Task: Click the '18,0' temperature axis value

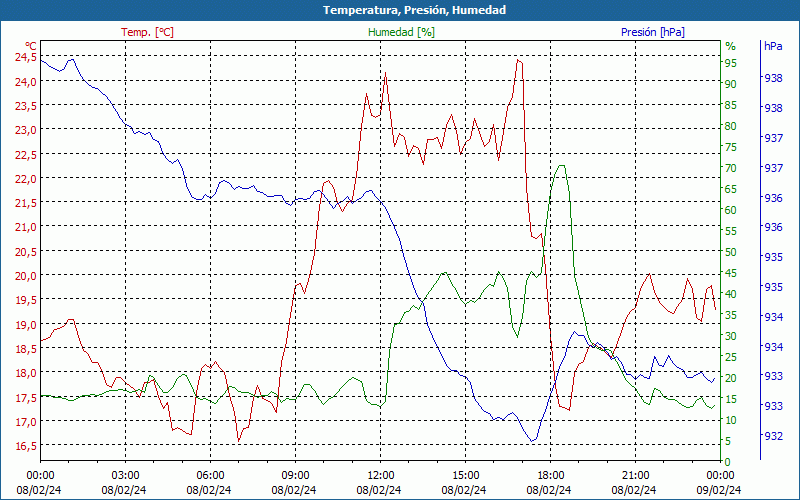Action: (x=26, y=373)
